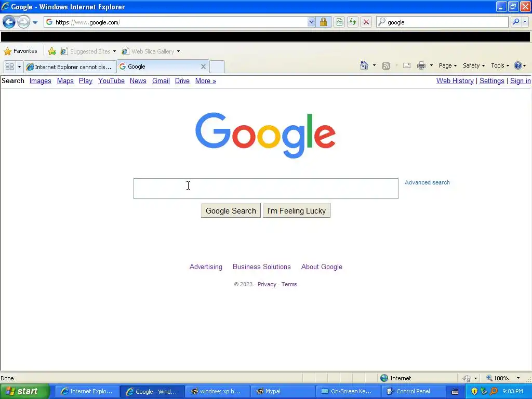The image size is (532, 399).
Task: Close the Google tab with its X
Action: (203, 66)
